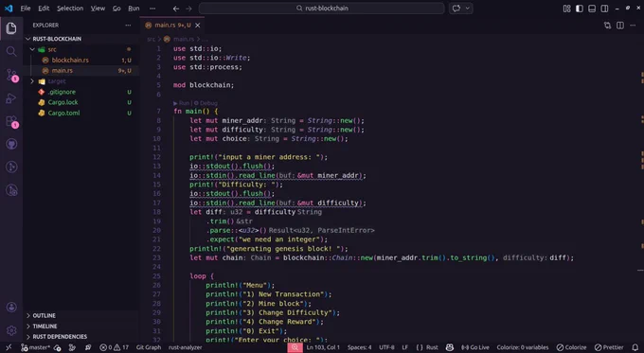This screenshot has width=644, height=353.
Task: Open the .gitignore file
Action: pos(62,92)
